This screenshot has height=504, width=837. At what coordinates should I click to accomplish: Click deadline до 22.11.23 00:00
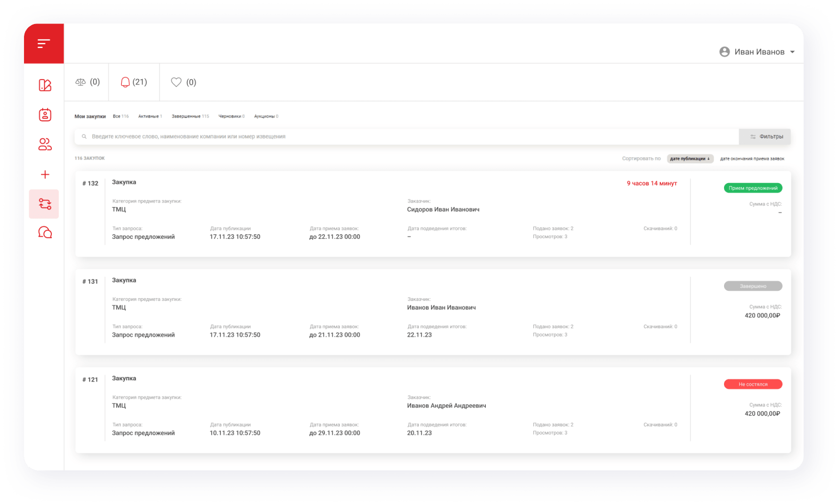pos(334,237)
